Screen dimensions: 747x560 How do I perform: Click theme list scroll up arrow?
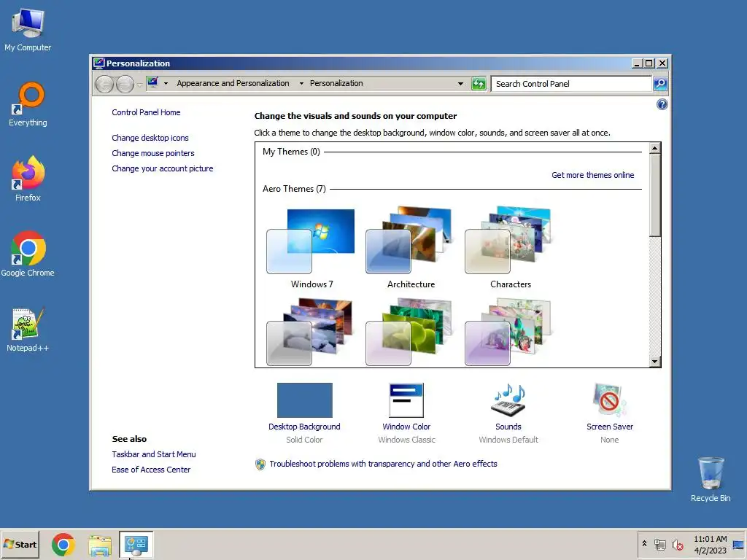654,148
